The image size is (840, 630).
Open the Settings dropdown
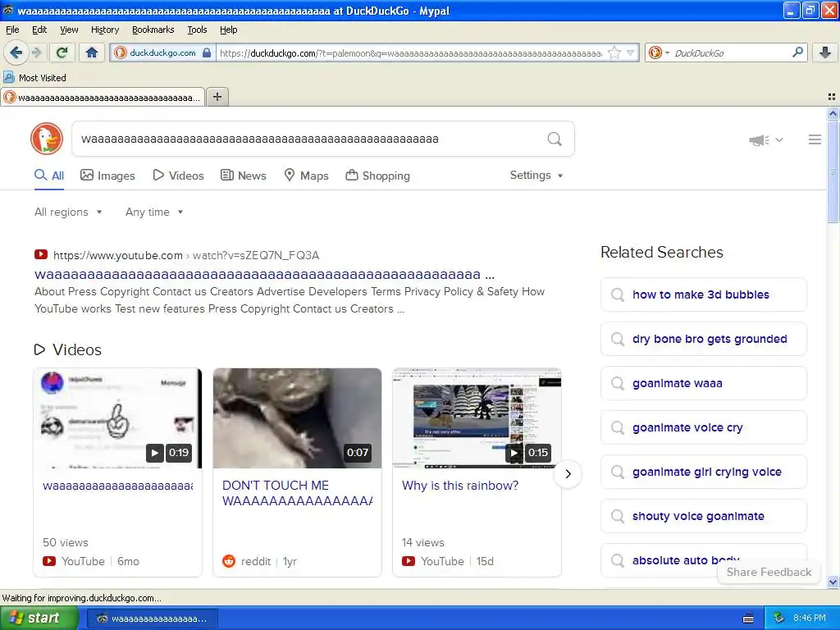[x=536, y=176]
